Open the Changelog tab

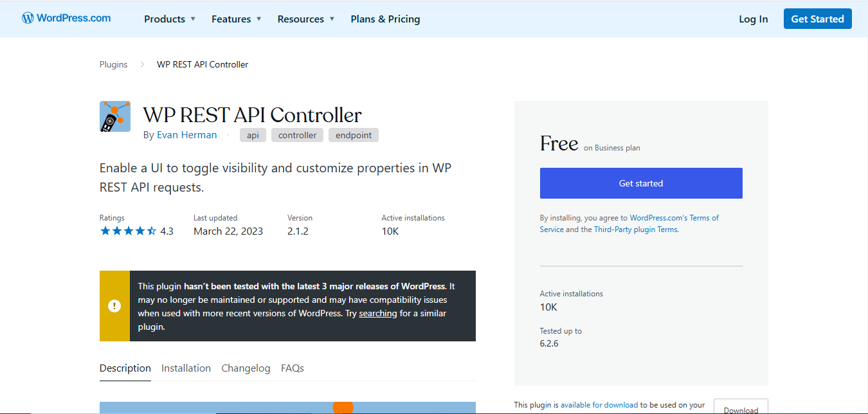pos(246,368)
